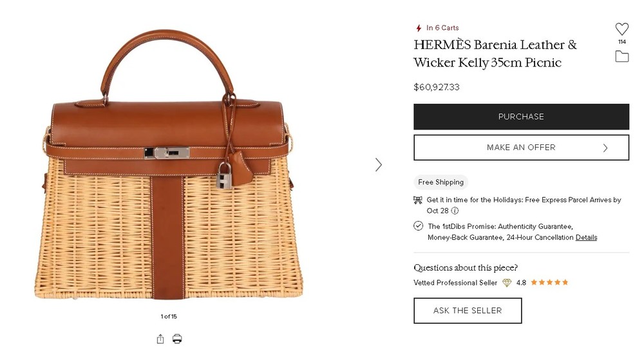Open the Details link for the guarantee
This screenshot has width=644, height=355.
coord(586,238)
